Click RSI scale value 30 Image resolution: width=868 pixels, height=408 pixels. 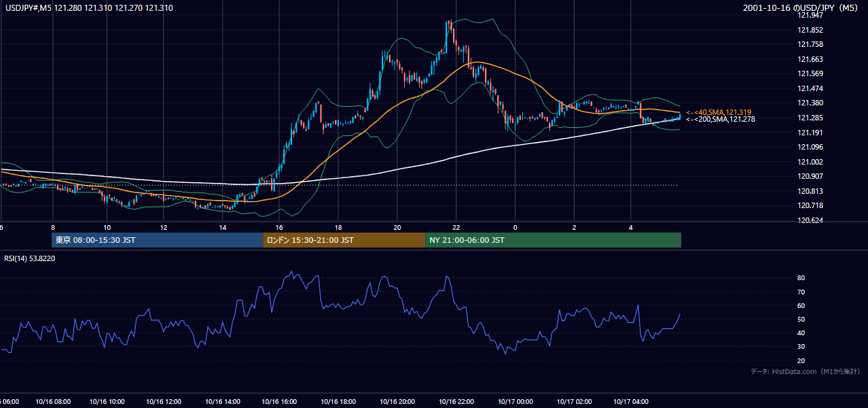tap(801, 347)
